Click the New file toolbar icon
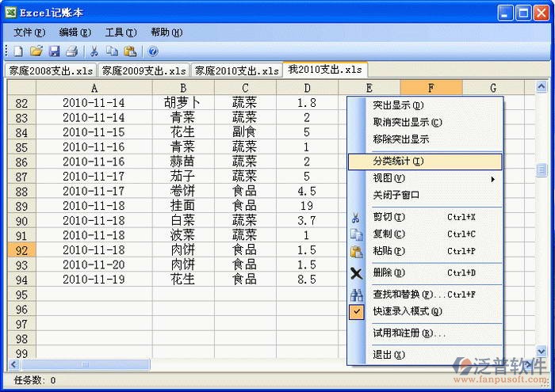Image resolution: width=555 pixels, height=392 pixels. tap(18, 51)
